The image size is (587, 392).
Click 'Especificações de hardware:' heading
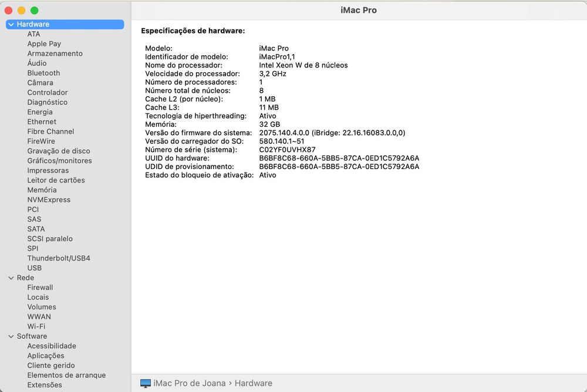coord(193,31)
